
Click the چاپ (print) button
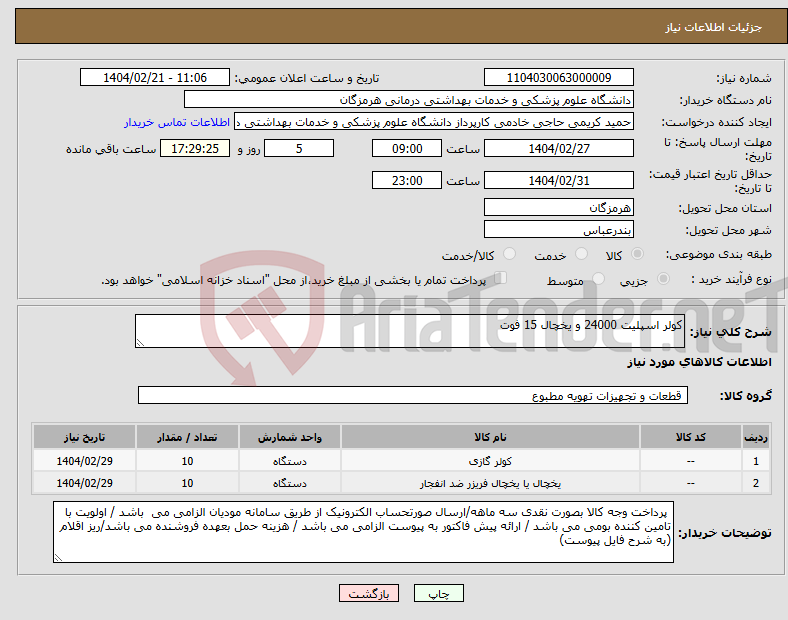(439, 593)
